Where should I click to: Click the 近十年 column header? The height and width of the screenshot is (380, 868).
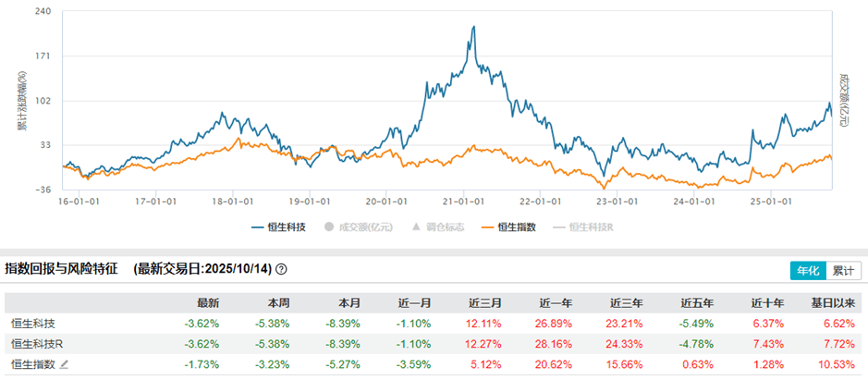tap(767, 302)
